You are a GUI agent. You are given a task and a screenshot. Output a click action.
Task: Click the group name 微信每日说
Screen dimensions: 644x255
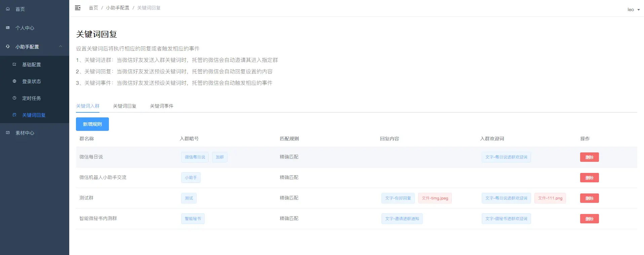click(x=91, y=157)
